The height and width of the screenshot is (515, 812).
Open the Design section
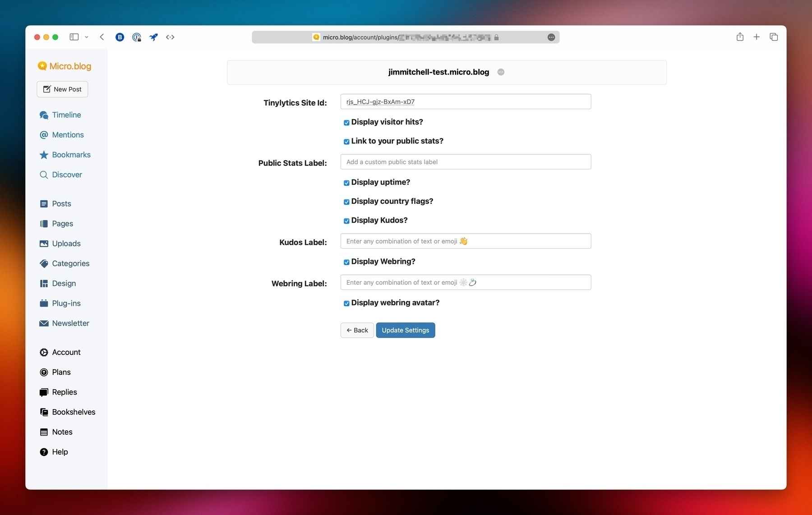[64, 283]
